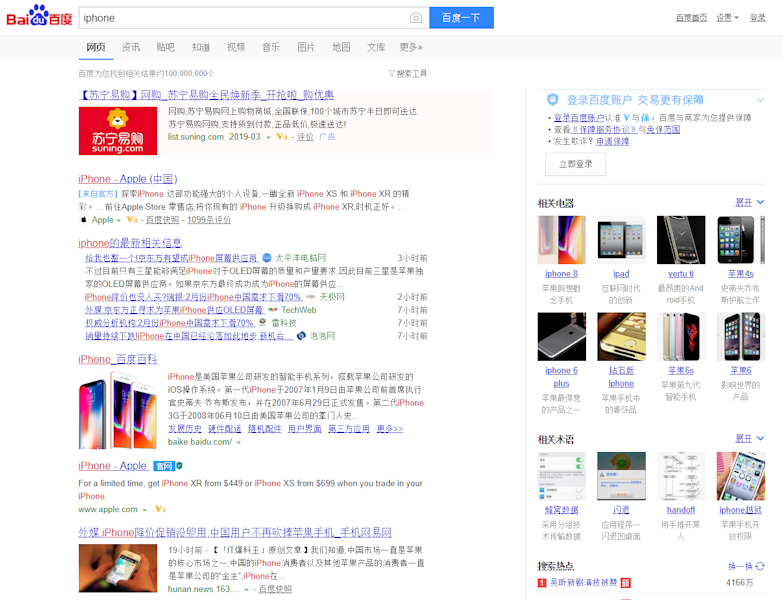Click the ipad related thumbnail

click(621, 240)
